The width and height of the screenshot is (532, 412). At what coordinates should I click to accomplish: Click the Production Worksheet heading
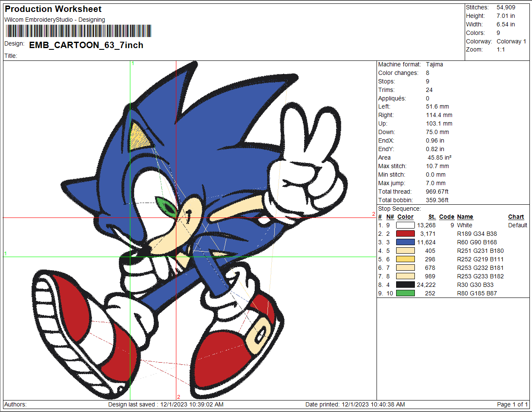53,9
